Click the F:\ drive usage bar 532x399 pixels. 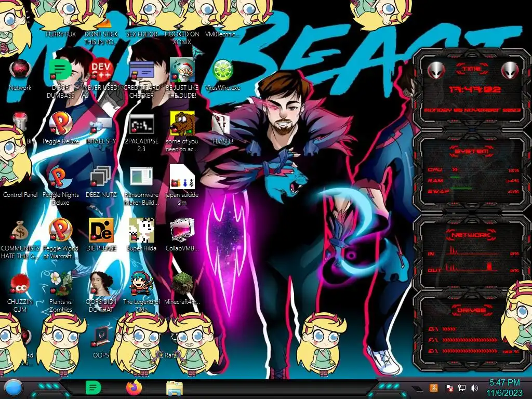(x=470, y=340)
